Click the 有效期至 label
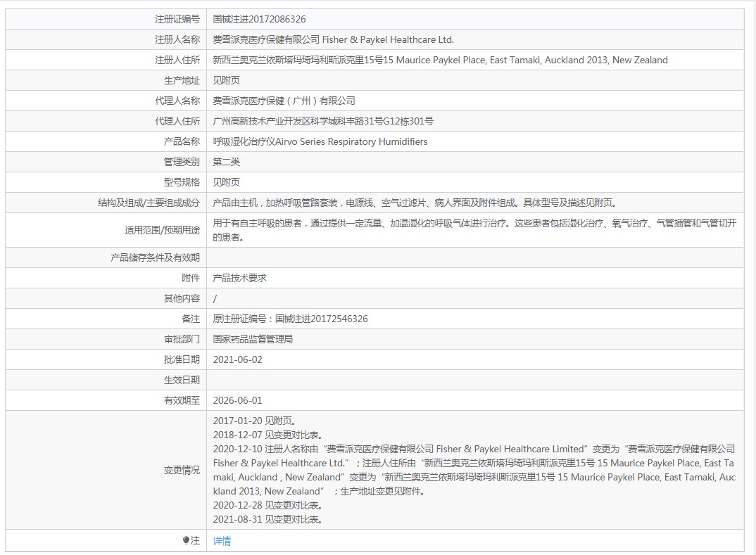Viewport: 756px width, 555px height. click(182, 400)
